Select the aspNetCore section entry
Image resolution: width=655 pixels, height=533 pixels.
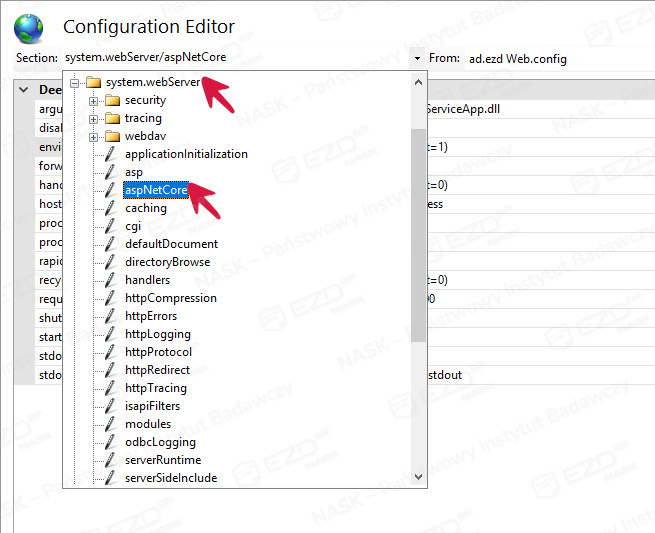[156, 190]
